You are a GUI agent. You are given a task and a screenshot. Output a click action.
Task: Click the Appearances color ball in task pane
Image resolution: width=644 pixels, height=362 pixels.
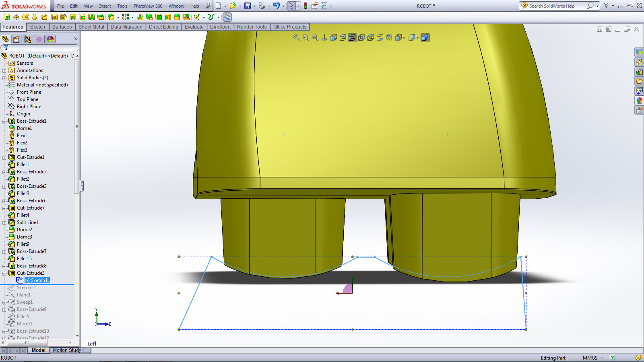point(639,101)
